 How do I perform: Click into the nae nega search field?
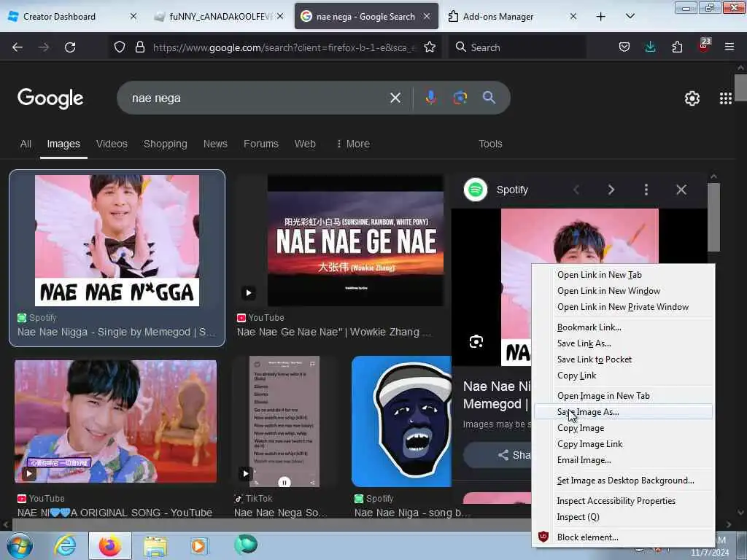coord(258,98)
